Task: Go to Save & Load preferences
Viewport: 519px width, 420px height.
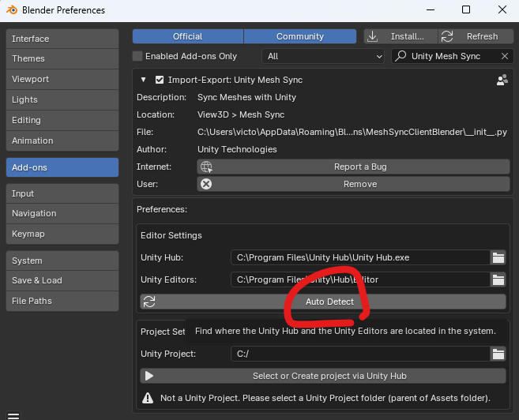Action: 62,281
